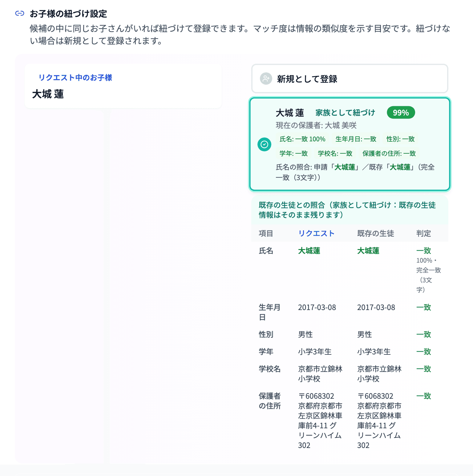Click request 京都市立錦林小学校 cell
The width and height of the screenshot is (473, 476).
[320, 374]
